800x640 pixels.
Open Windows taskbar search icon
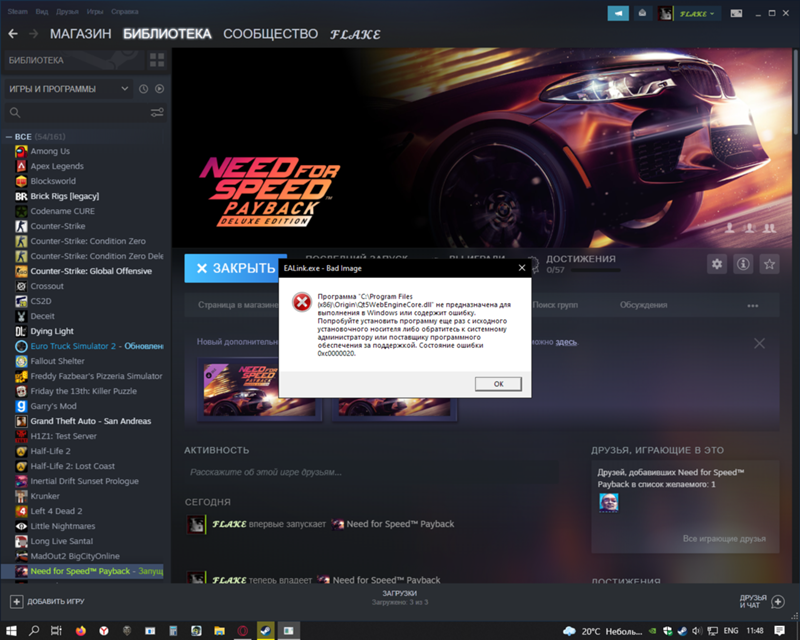click(35, 631)
